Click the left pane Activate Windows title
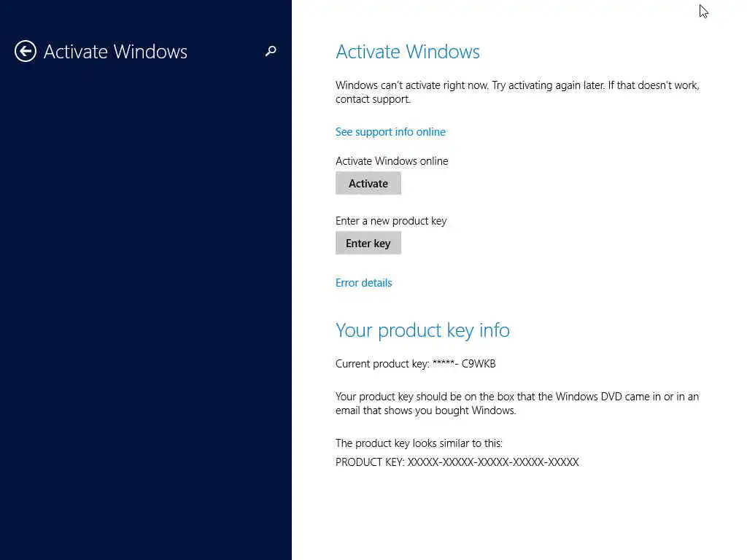Image resolution: width=747 pixels, height=560 pixels. [x=115, y=52]
